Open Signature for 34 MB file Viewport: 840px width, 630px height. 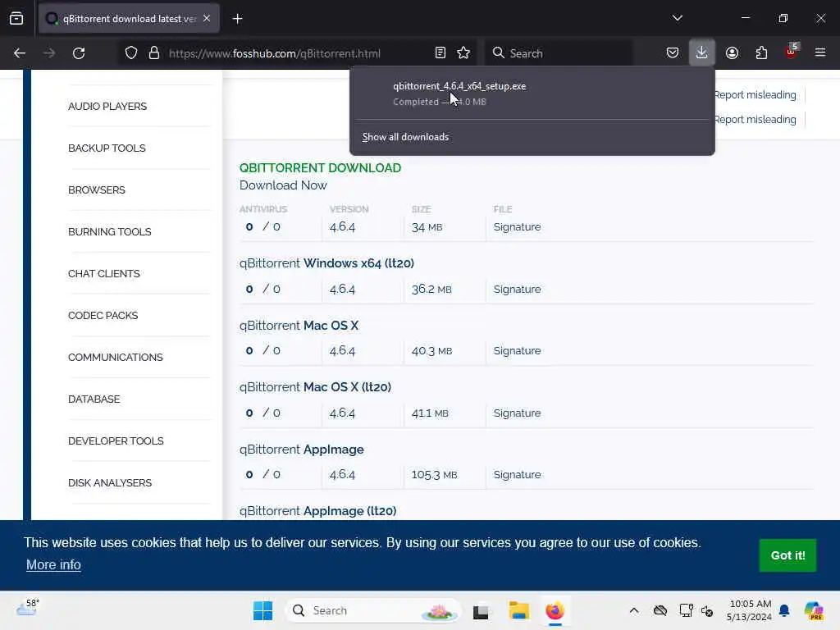(517, 226)
